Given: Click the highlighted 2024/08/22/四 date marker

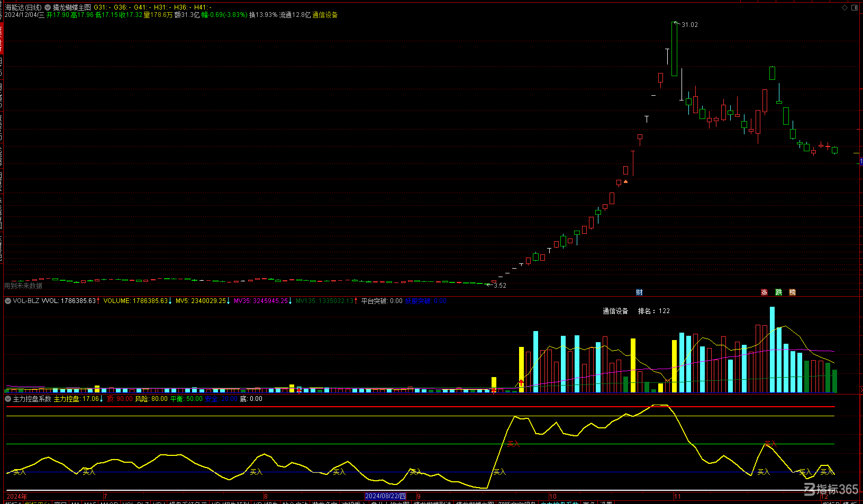Looking at the screenshot, I should point(386,496).
